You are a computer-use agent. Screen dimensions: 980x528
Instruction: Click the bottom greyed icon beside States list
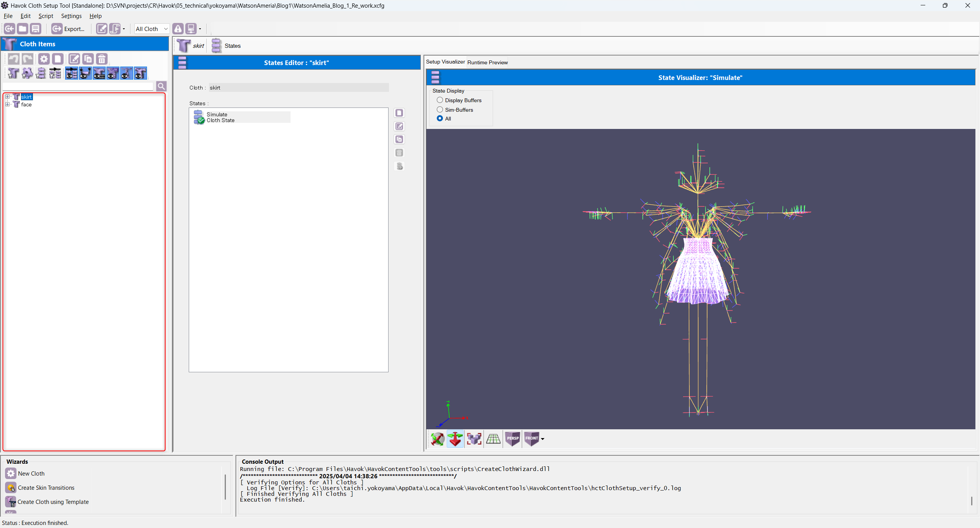point(399,166)
